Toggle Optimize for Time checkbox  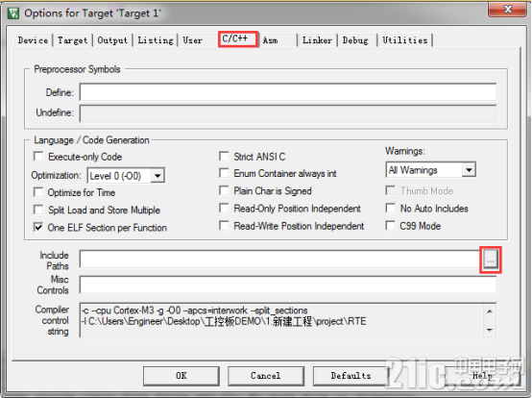click(38, 192)
